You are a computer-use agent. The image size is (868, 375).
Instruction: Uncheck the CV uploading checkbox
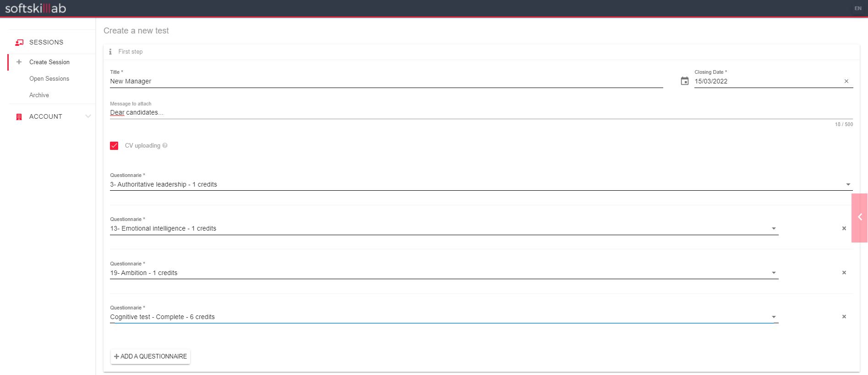point(115,146)
